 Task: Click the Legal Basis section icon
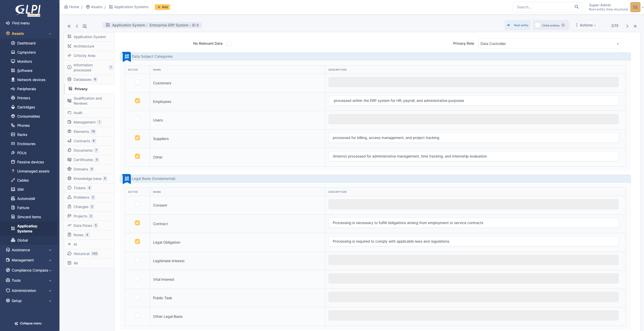127,179
